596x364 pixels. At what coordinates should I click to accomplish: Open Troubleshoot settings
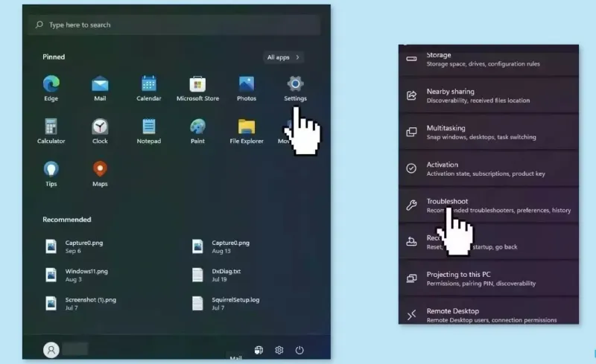[x=489, y=205]
